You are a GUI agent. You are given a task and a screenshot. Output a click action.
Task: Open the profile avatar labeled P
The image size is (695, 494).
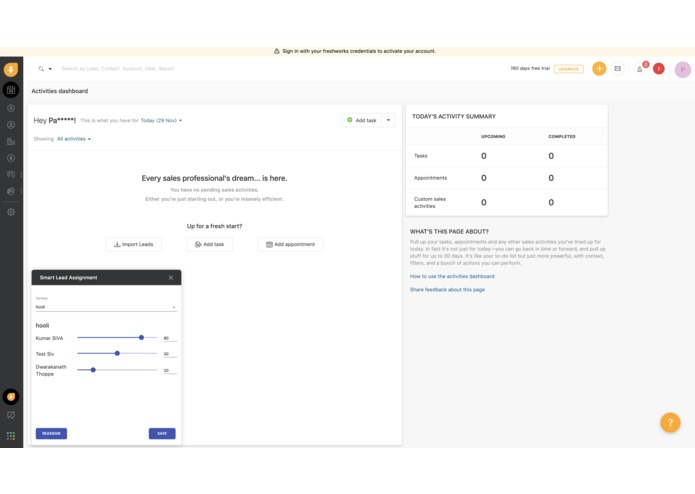[x=683, y=70]
